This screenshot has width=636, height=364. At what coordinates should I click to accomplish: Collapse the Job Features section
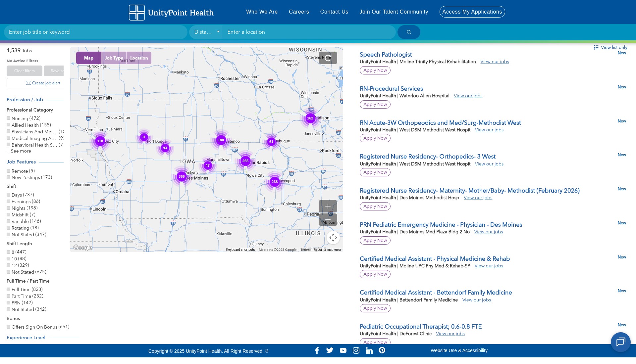[x=21, y=162]
